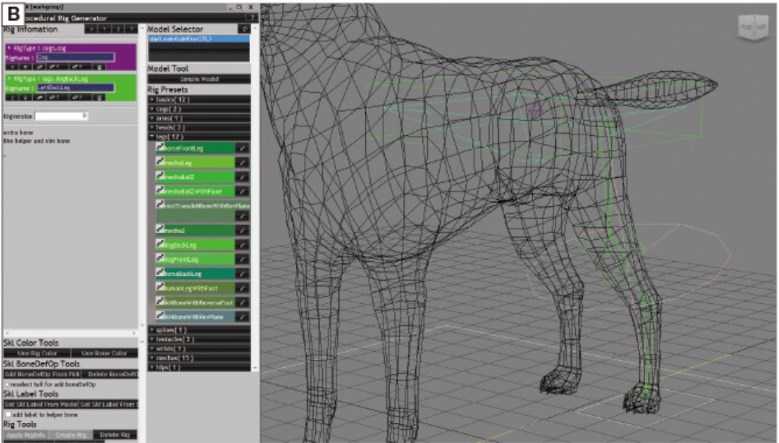Click first small button right of Rig Information header
The height and width of the screenshot is (443, 779).
91,29
